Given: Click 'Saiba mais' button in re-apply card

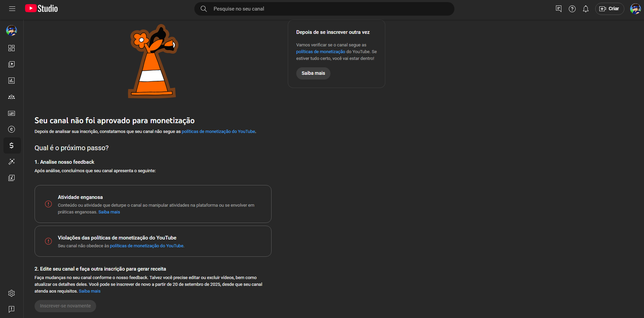Looking at the screenshot, I should pyautogui.click(x=313, y=73).
